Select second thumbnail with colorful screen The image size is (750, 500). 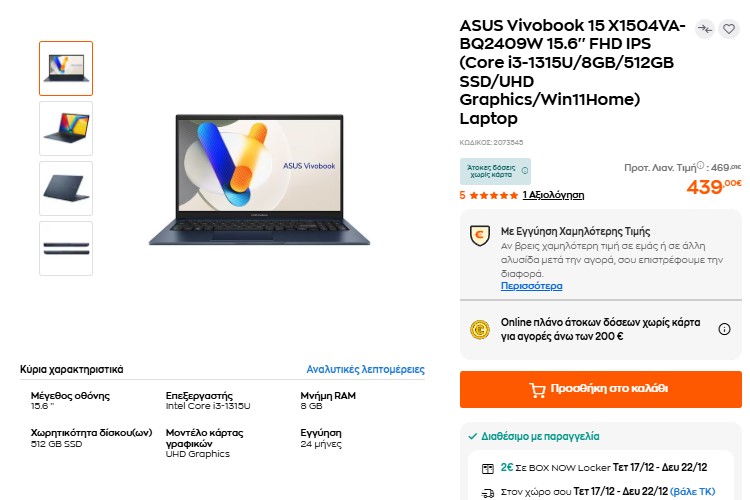pos(66,128)
